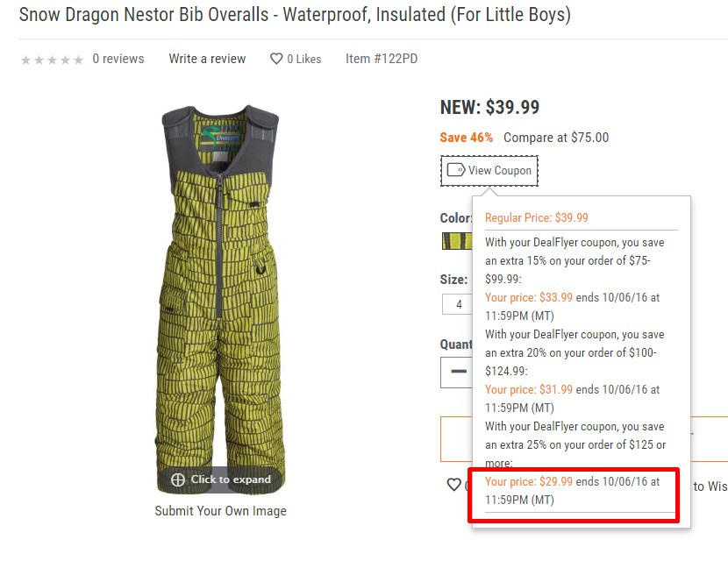Click the star rating icons near reviews
Screen dimensions: 728x561
click(52, 60)
